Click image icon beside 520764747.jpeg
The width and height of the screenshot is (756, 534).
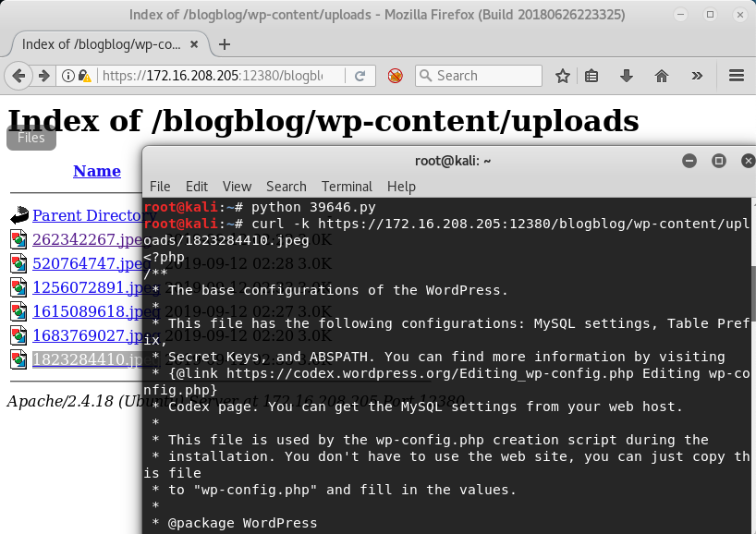coord(18,263)
